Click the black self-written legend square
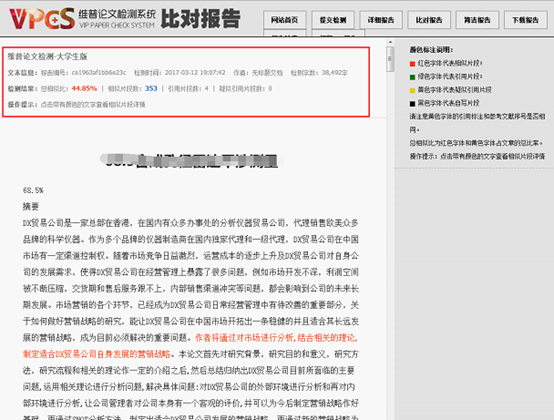 coord(412,103)
